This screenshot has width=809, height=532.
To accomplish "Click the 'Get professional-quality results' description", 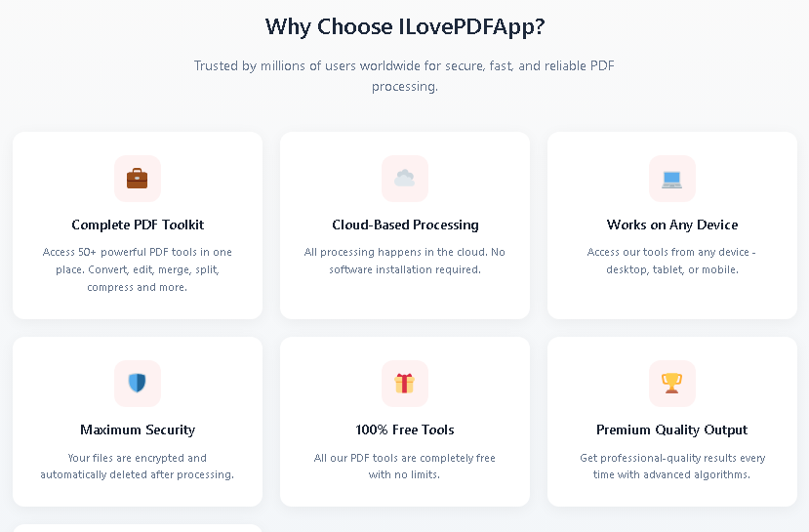I will (x=672, y=466).
